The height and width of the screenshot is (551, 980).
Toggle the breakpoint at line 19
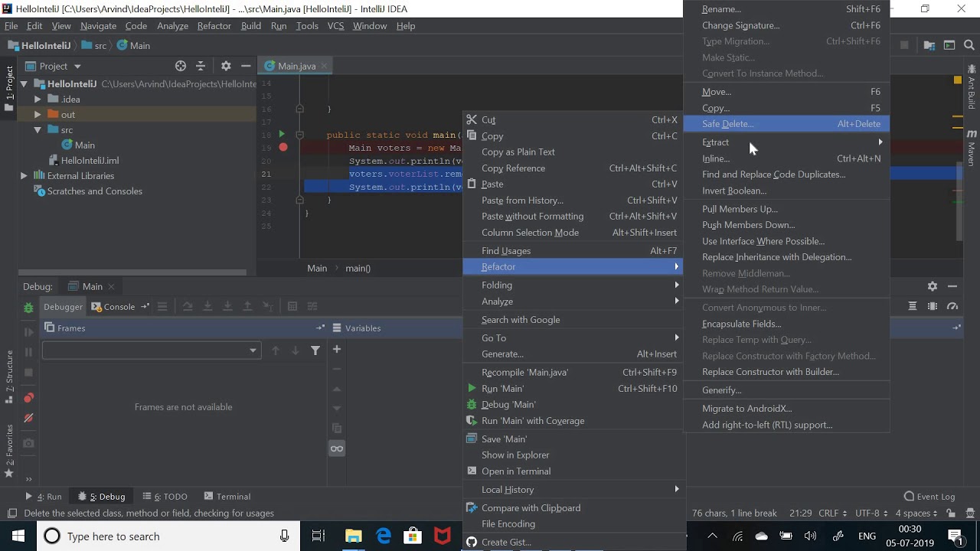(x=283, y=147)
